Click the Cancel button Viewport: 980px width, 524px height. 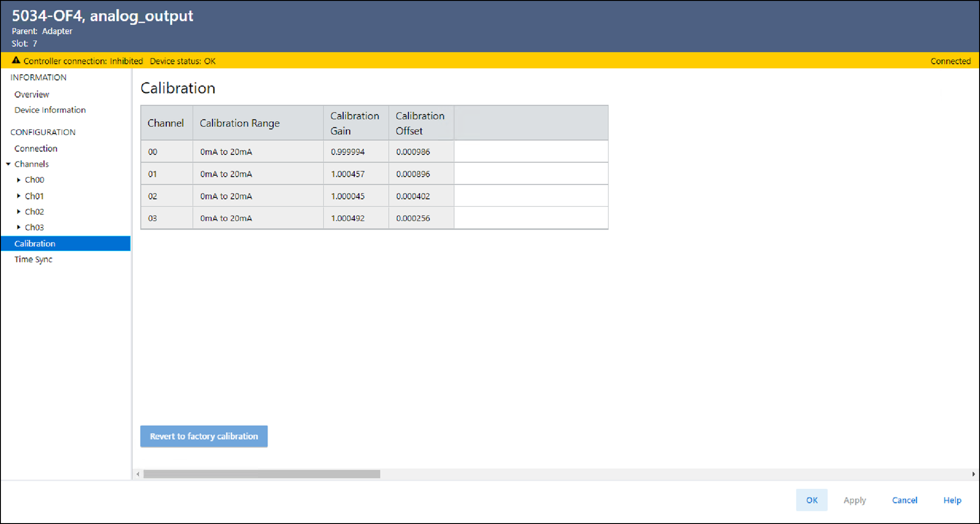904,500
